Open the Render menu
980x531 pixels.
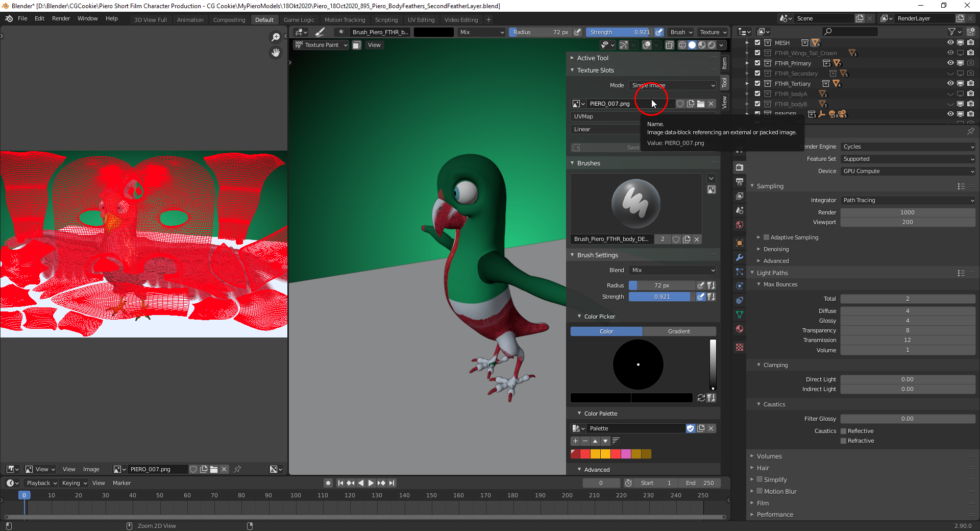[61, 18]
